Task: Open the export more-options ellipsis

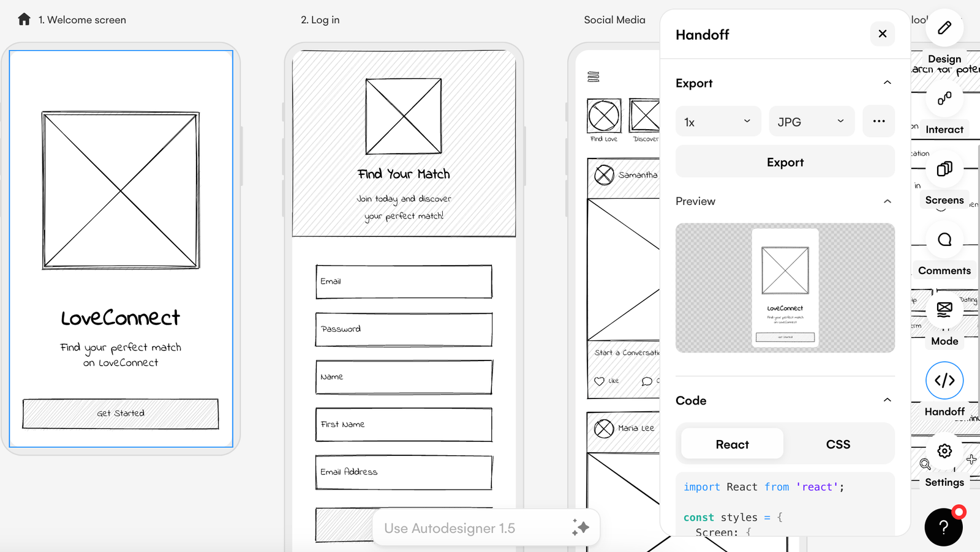Action: (878, 121)
